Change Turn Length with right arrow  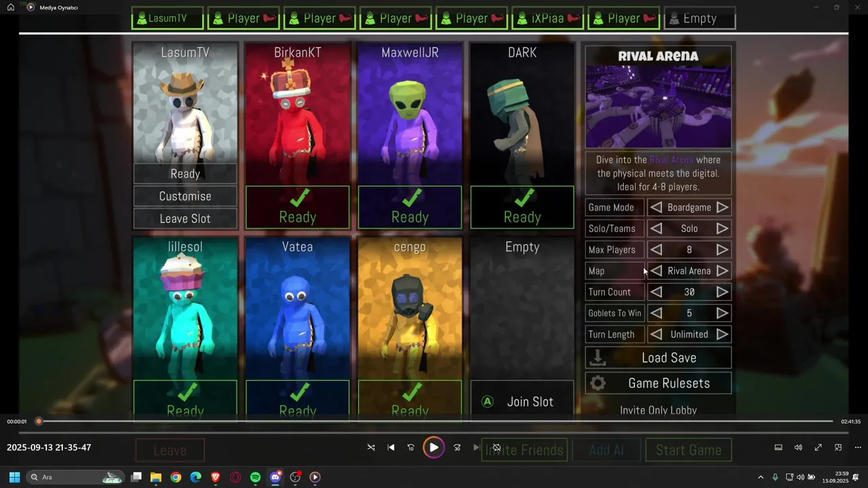pos(722,334)
